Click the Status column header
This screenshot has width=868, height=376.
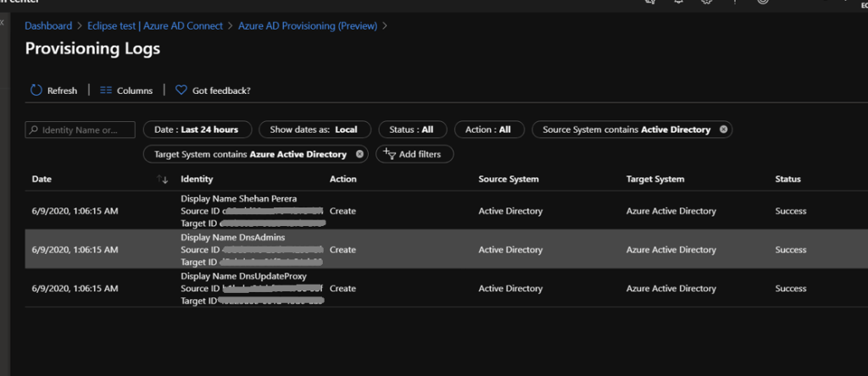pyautogui.click(x=787, y=180)
